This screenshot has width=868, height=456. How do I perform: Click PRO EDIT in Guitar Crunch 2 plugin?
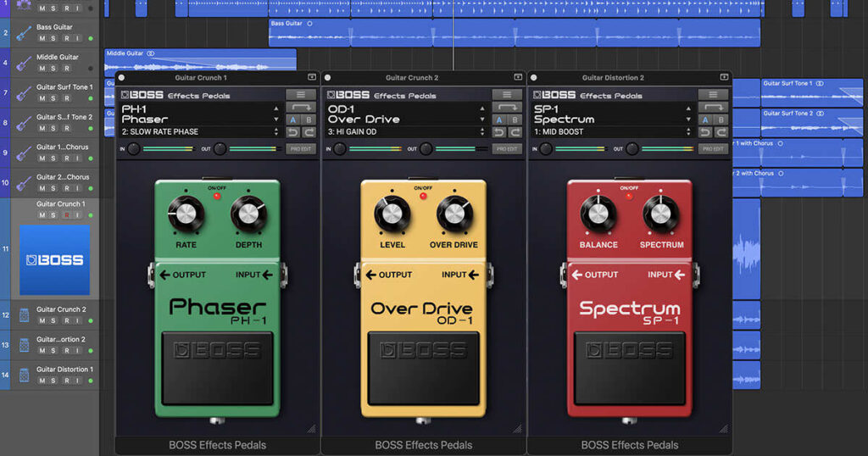click(x=507, y=149)
